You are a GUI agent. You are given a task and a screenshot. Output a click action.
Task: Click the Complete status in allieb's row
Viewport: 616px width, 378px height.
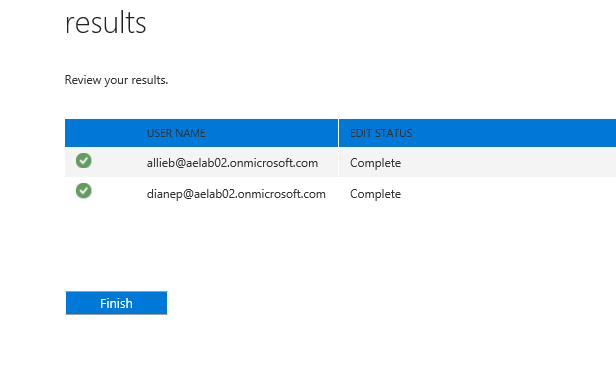coord(375,163)
